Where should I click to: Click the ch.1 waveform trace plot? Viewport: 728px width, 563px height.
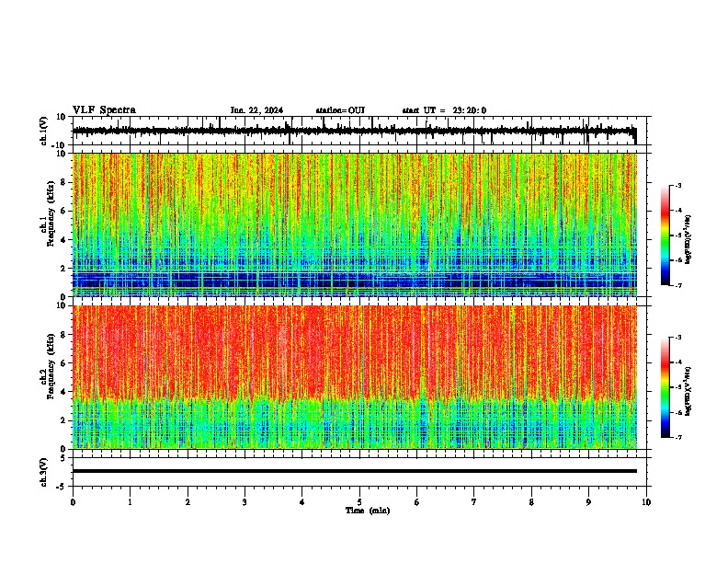[x=359, y=131]
